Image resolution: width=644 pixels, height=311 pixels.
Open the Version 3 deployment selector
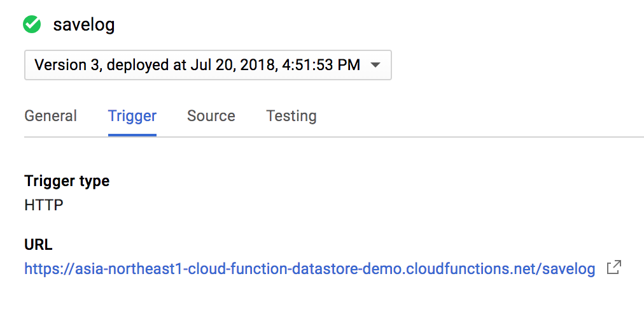tap(207, 65)
